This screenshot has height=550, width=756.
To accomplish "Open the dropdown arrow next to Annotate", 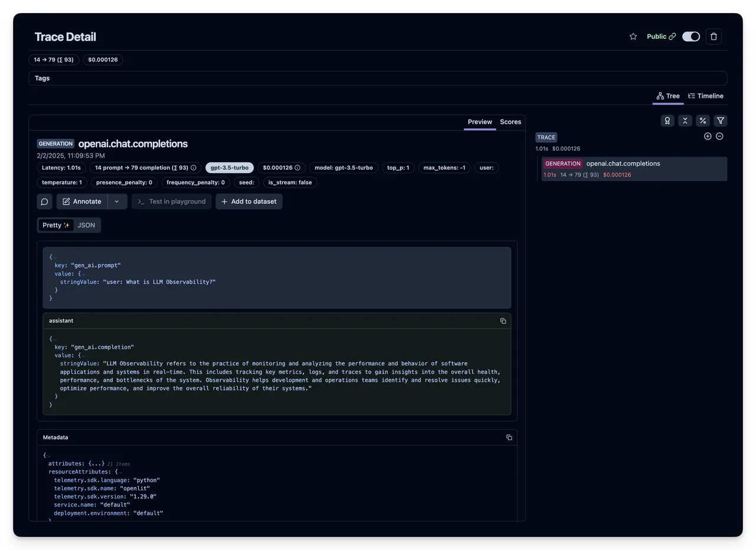I will coord(117,201).
